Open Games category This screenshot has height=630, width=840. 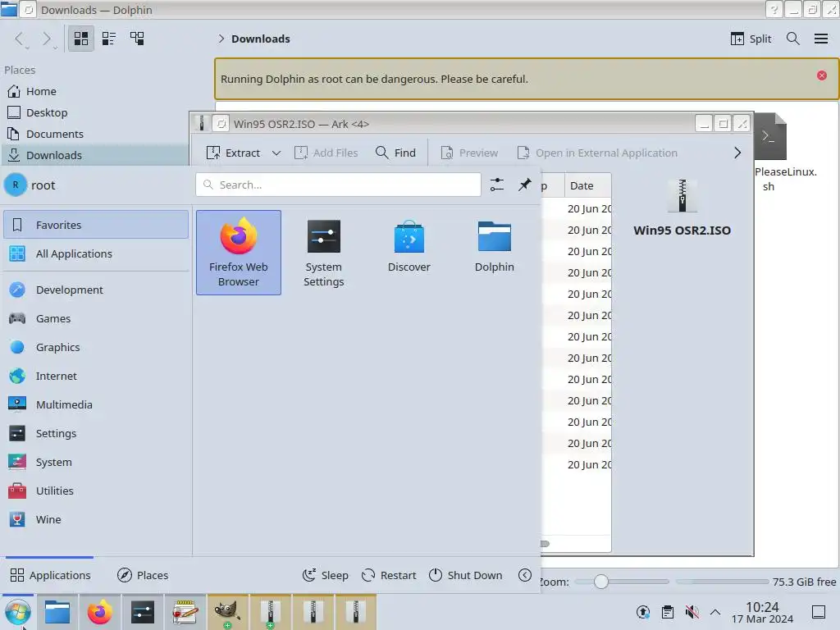point(96,319)
